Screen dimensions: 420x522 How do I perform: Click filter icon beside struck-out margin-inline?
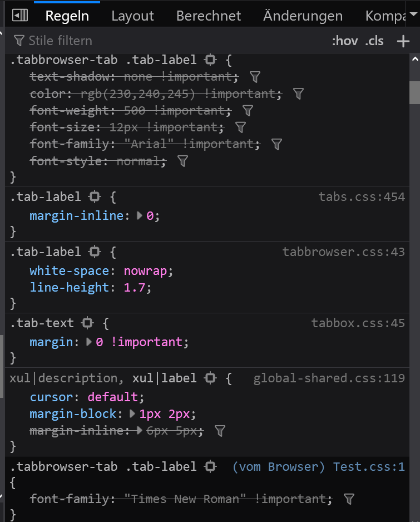click(x=220, y=430)
